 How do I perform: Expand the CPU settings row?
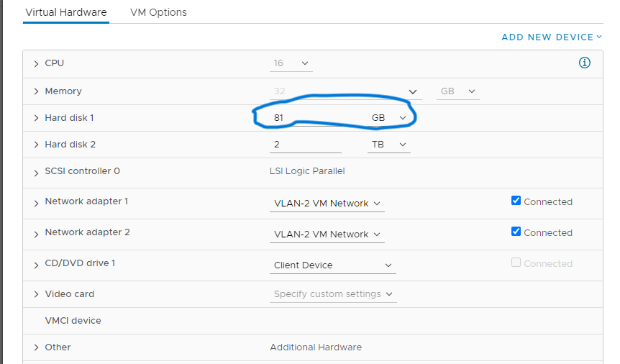(36, 63)
